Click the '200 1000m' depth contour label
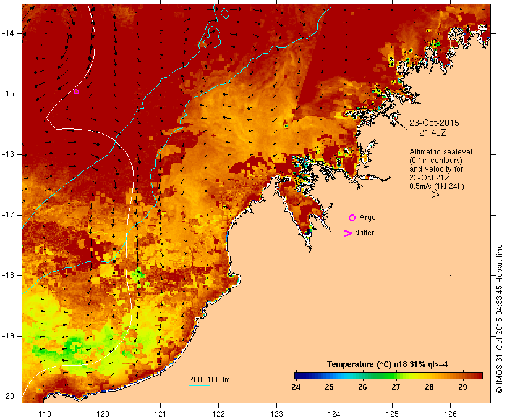Viewport: 507px width, 420px height. [x=210, y=380]
